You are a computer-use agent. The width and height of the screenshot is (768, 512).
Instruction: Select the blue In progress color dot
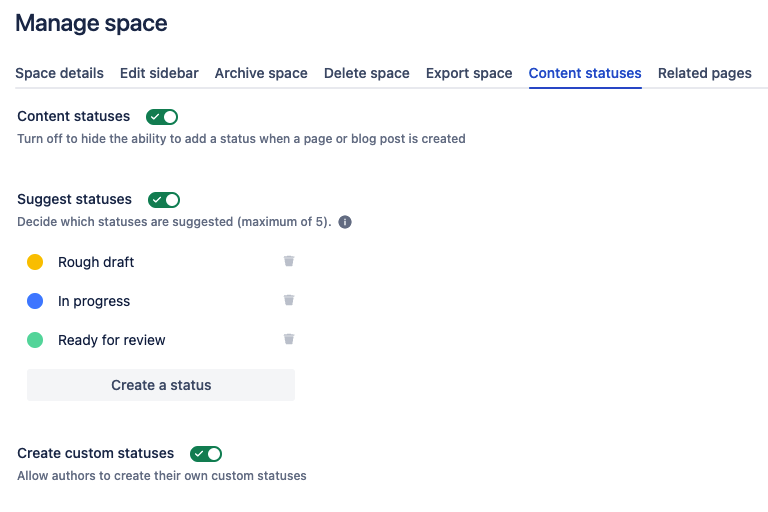[35, 301]
